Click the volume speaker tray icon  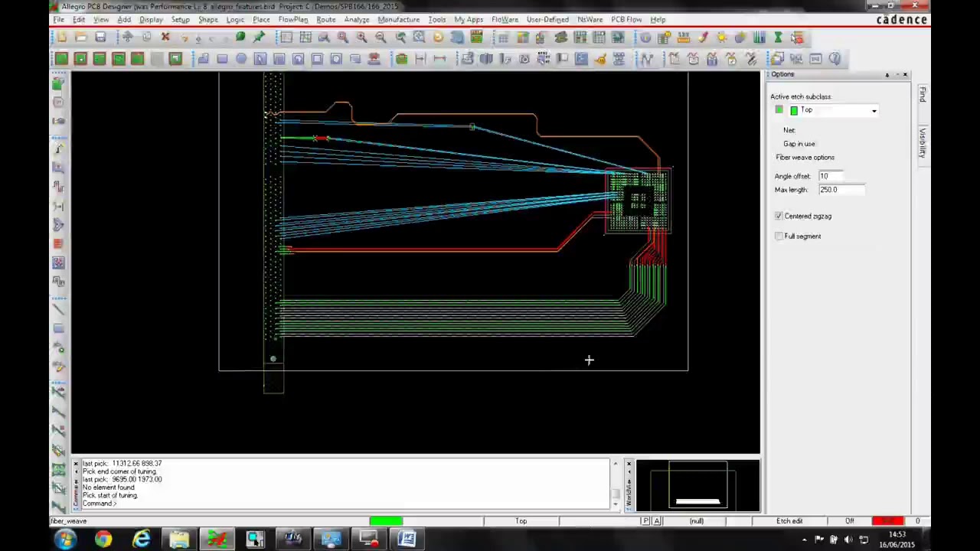(849, 540)
